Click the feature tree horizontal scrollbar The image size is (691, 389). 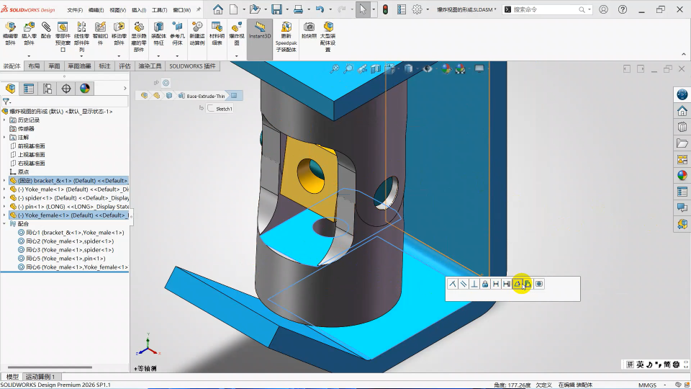pyautogui.click(x=50, y=367)
